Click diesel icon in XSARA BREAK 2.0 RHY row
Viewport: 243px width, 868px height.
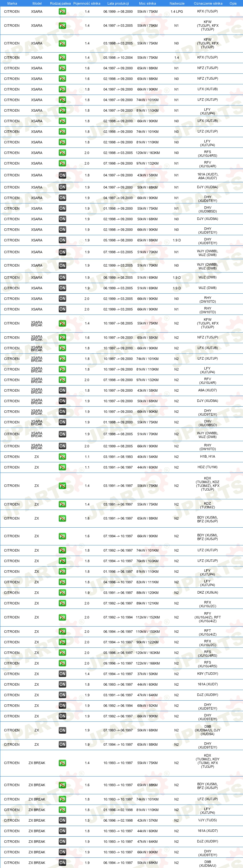62,446
